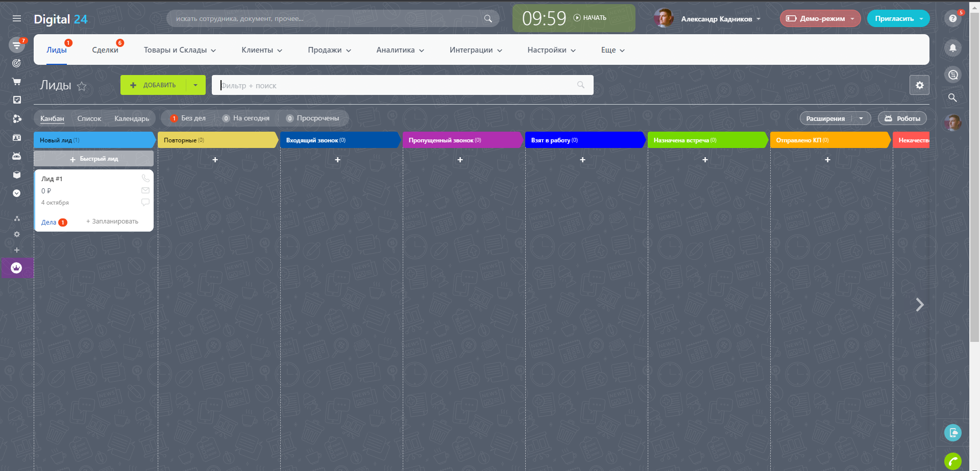The image size is (980, 471).
Task: Open the Лид #1 card title
Action: click(x=52, y=179)
